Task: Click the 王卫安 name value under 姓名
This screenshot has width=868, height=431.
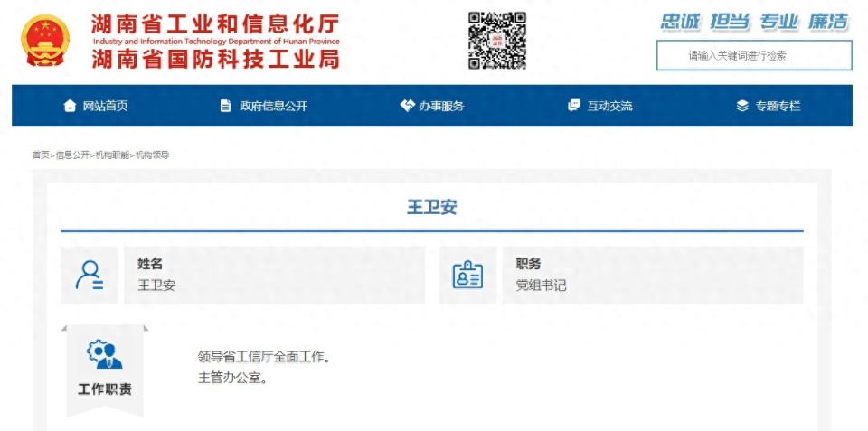Action: (x=156, y=286)
